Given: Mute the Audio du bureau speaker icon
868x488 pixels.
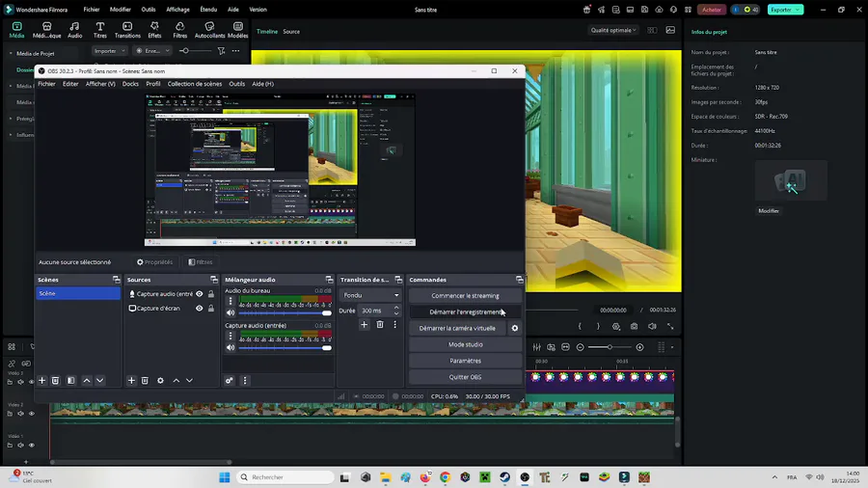Looking at the screenshot, I should (x=231, y=312).
